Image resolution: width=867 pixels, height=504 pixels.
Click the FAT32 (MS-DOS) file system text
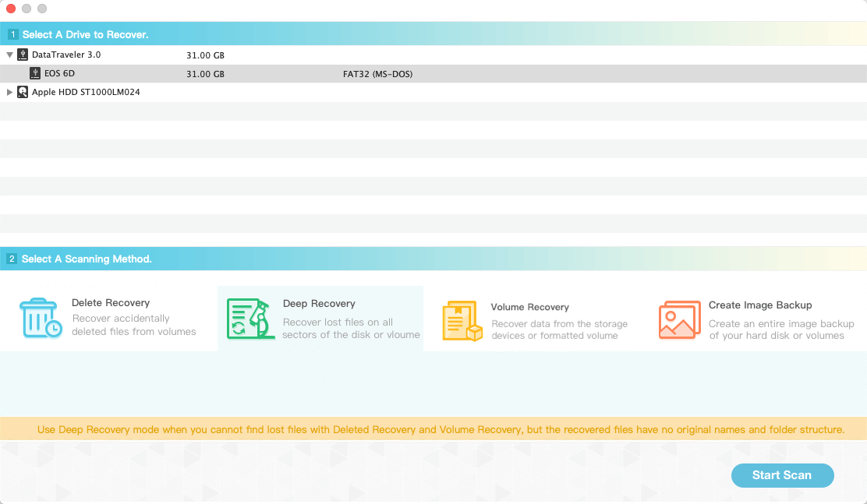click(x=377, y=74)
